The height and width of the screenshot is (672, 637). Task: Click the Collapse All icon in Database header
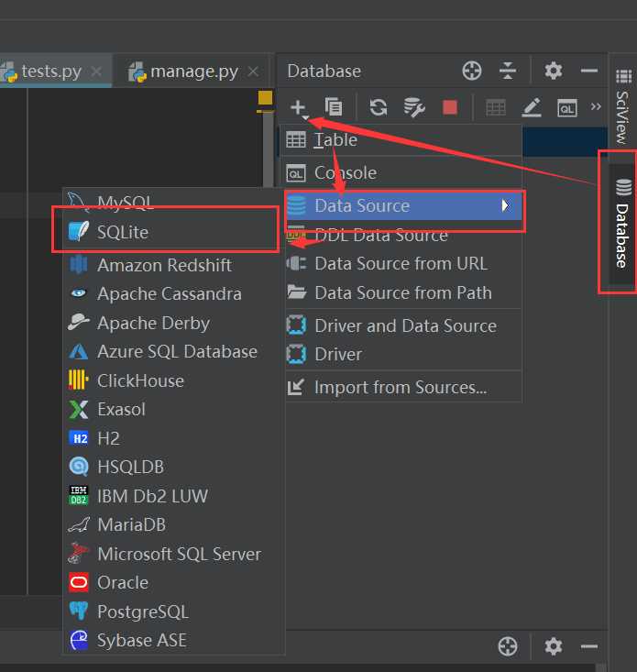tap(508, 71)
